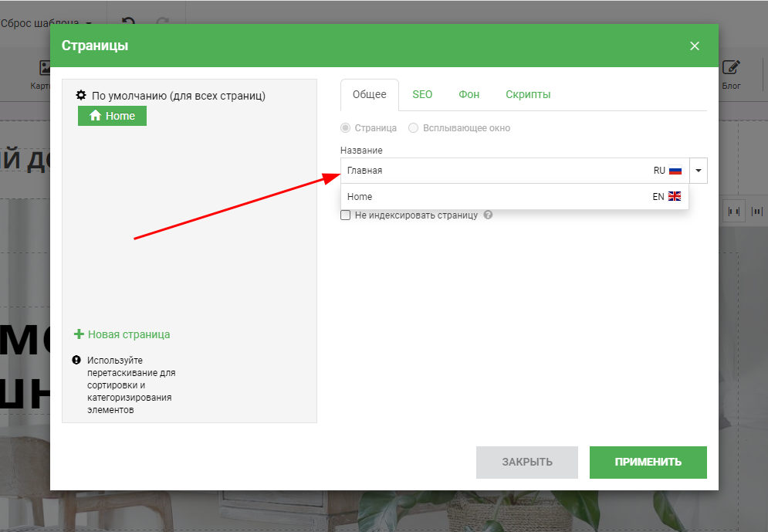768x532 pixels.
Task: Select the Страница radio button
Action: [346, 128]
